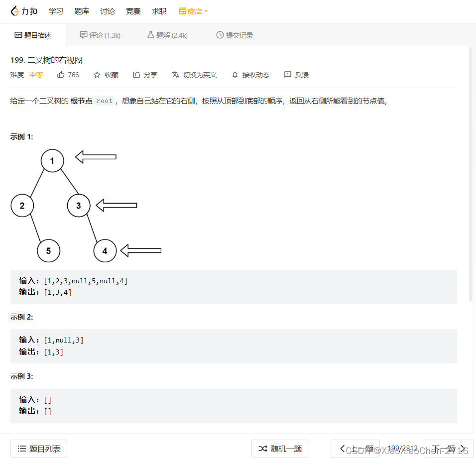
Task: Open the 题库 menu
Action: [x=82, y=11]
